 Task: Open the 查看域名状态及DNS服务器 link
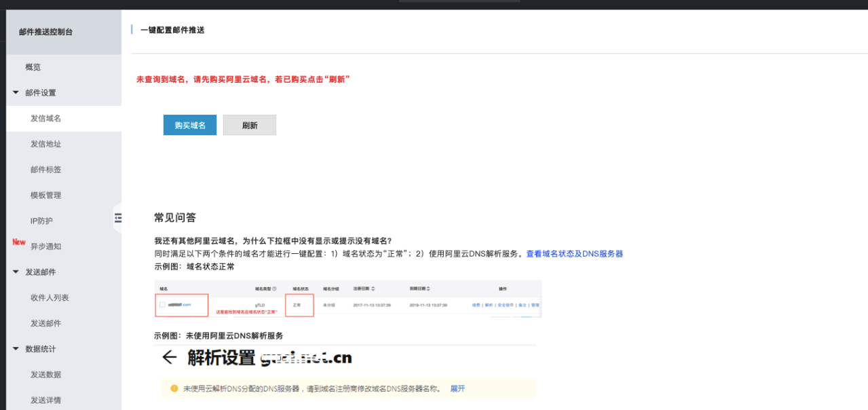pos(575,254)
